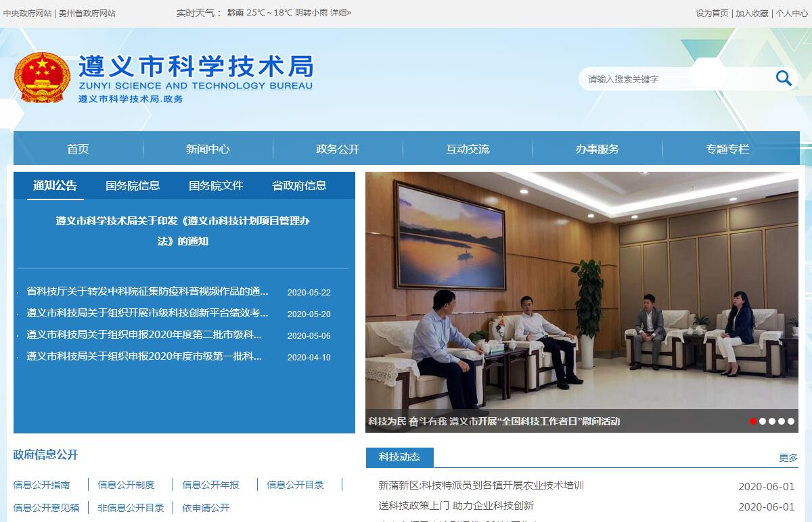Click the magnifying glass search icon
The image size is (812, 522).
784,78
